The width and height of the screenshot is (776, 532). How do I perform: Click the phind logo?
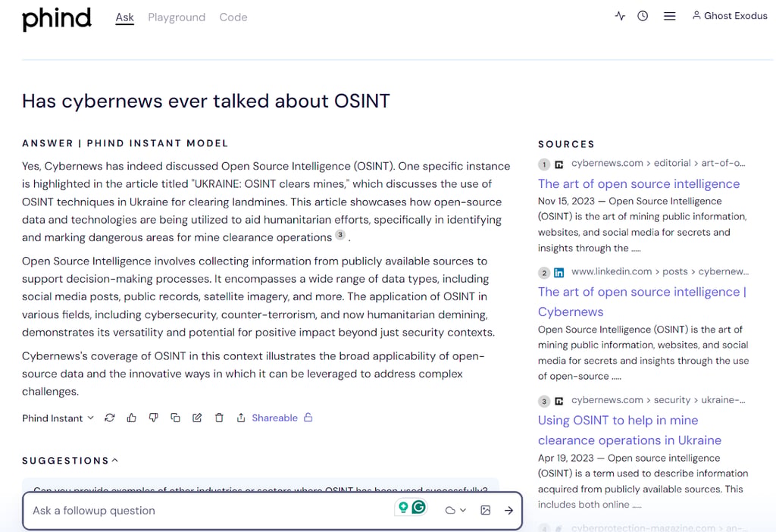tap(56, 19)
